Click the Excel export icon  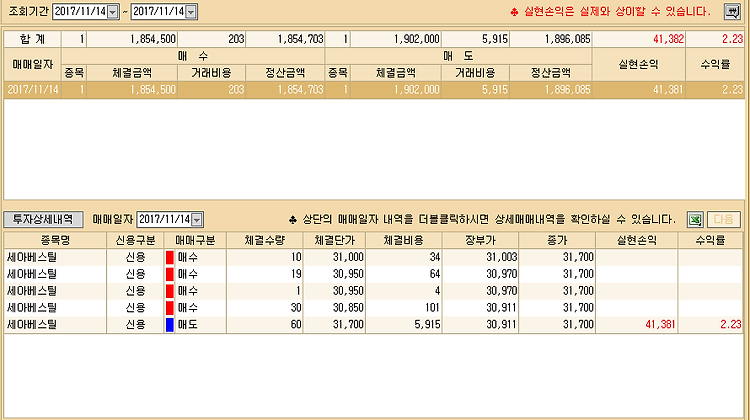point(695,220)
